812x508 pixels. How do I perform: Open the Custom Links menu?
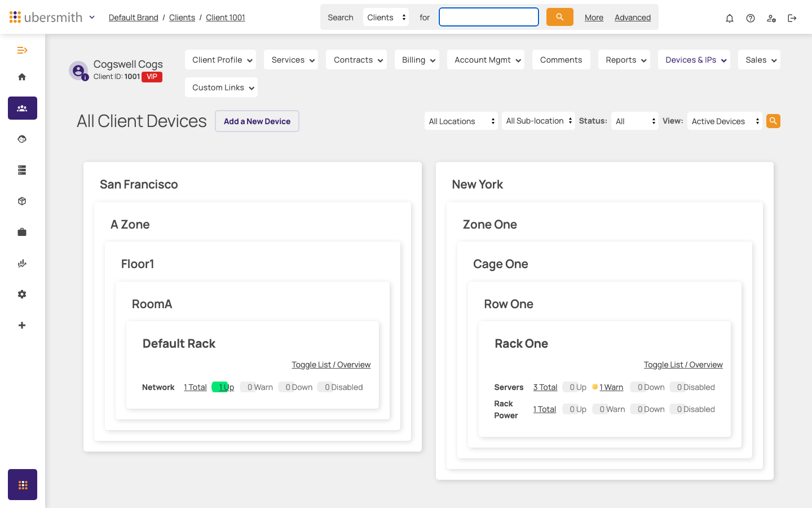pyautogui.click(x=221, y=87)
